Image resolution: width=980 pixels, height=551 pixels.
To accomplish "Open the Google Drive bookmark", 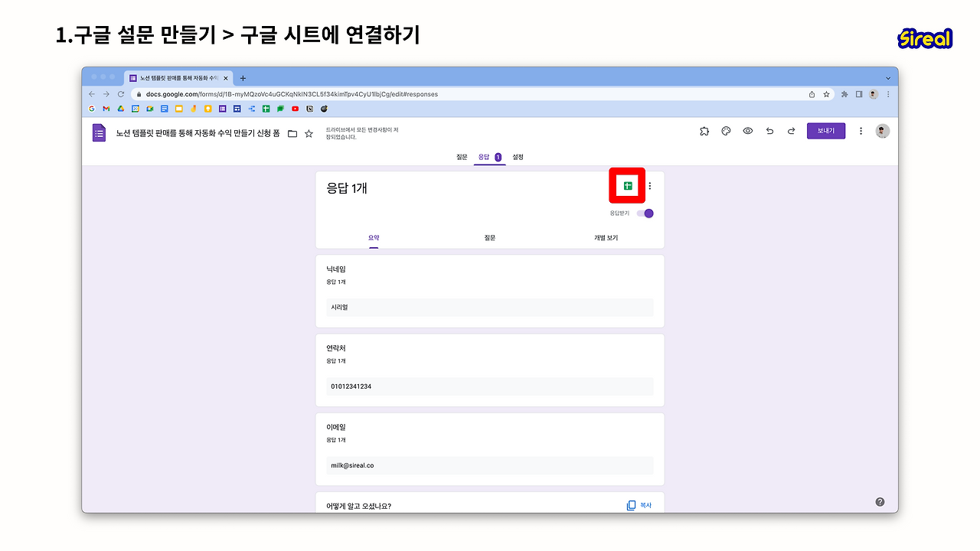I will pos(121,109).
